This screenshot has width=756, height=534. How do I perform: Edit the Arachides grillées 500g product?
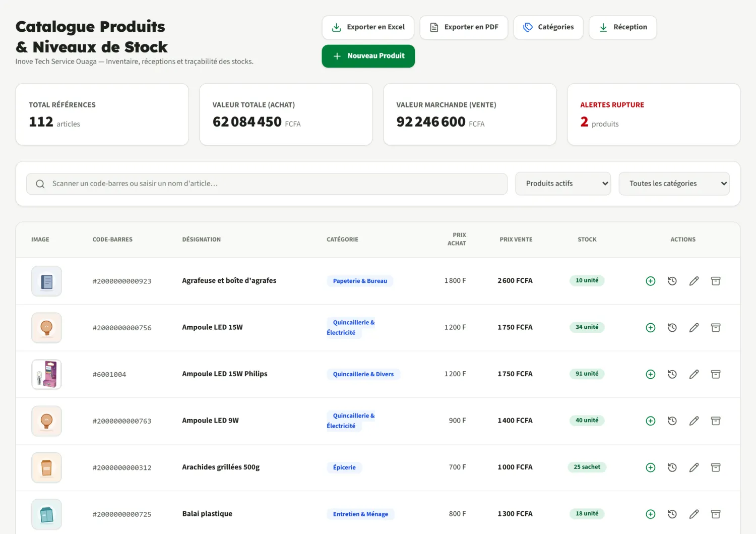pyautogui.click(x=694, y=467)
